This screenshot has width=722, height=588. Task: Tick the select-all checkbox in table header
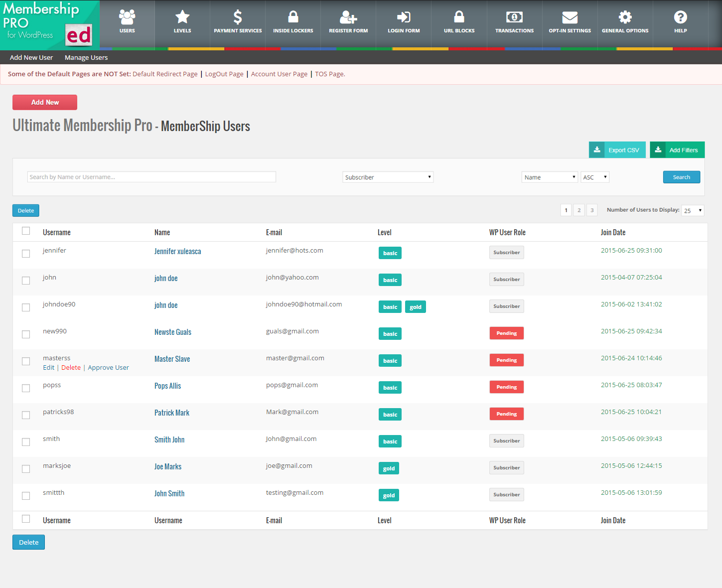[x=26, y=231]
